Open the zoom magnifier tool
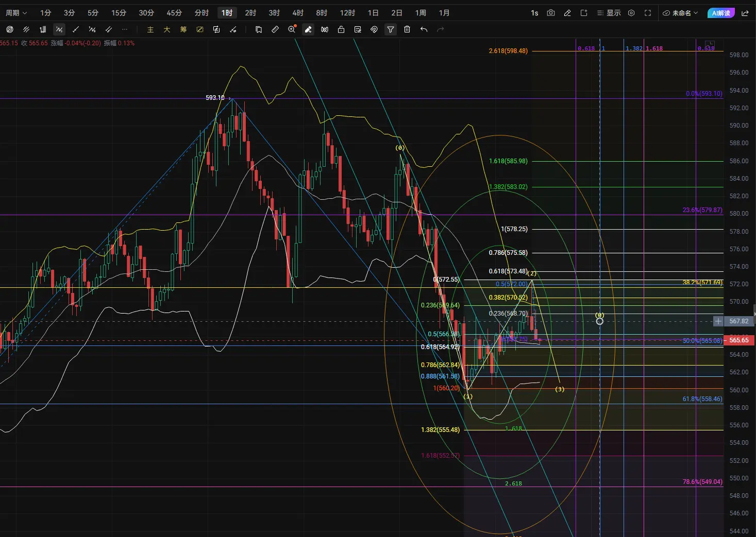The image size is (756, 537). pyautogui.click(x=292, y=29)
